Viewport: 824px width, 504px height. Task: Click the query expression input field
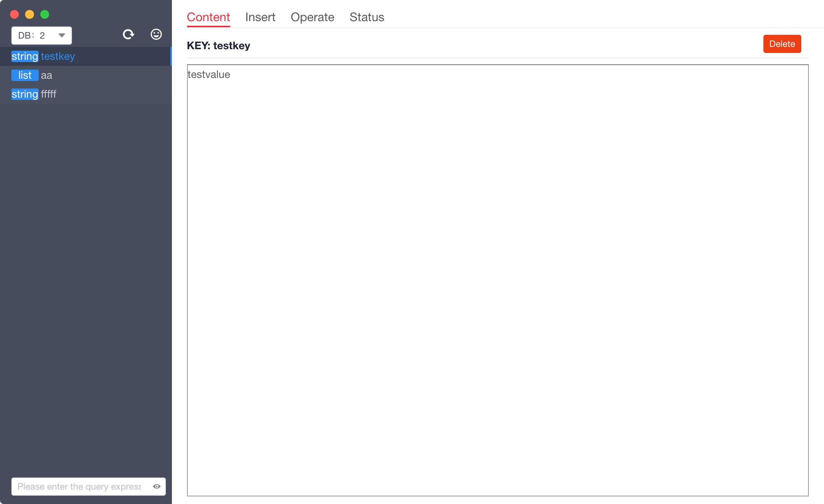83,486
